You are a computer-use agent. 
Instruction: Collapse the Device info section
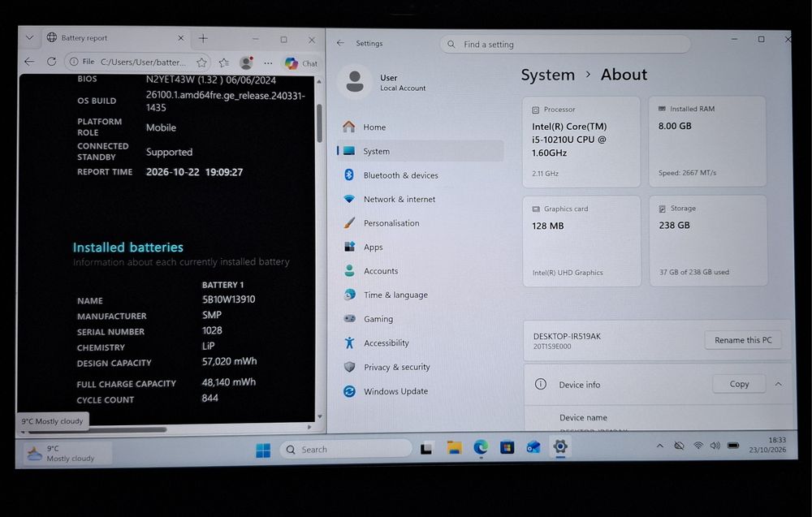[x=779, y=384]
